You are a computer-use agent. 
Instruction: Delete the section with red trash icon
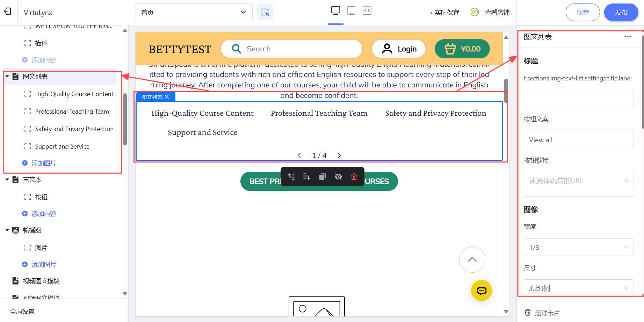354,177
